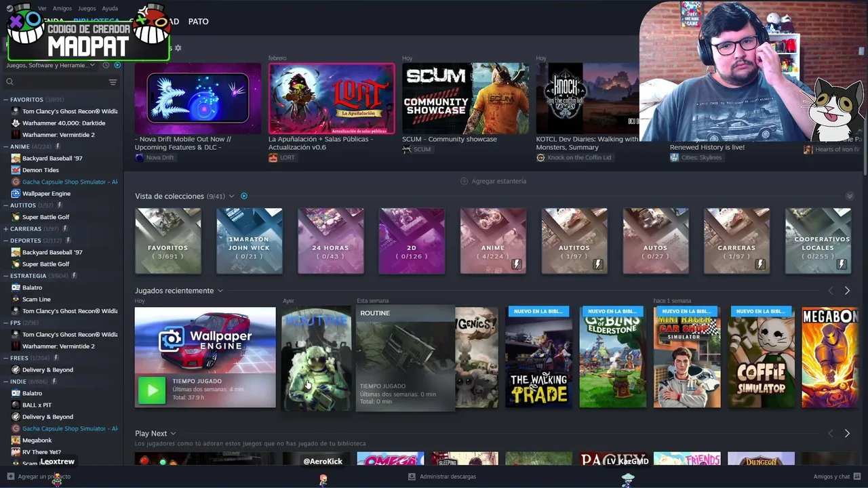Open Goblins of Elderstone game cover
Viewport: 868px width, 488px height.
pyautogui.click(x=613, y=357)
